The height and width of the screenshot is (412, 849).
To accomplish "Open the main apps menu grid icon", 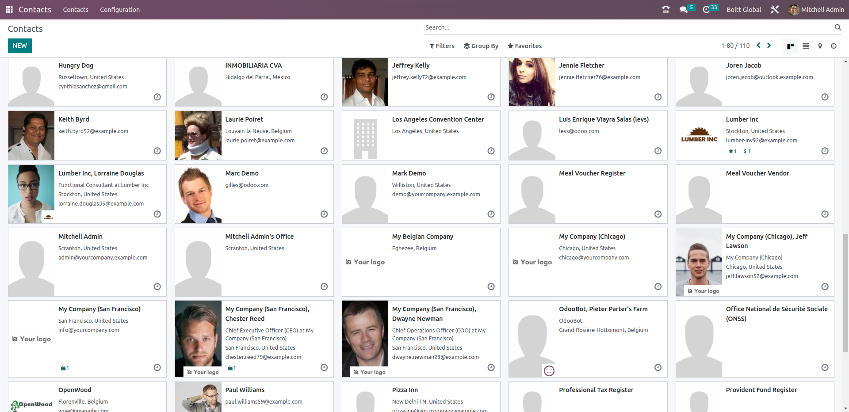I will pyautogui.click(x=9, y=9).
